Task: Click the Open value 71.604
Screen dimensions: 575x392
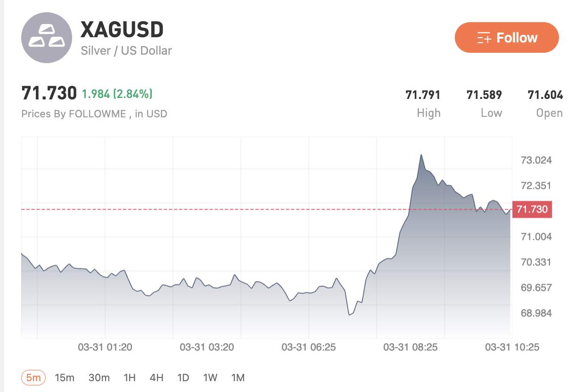Action: coord(545,95)
